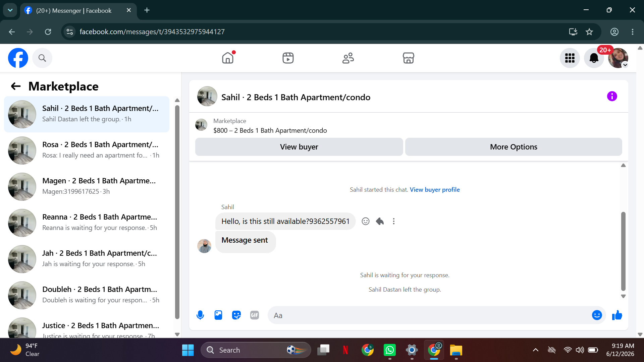Go back using the Marketplace back arrow
Image resolution: width=644 pixels, height=362 pixels.
click(x=16, y=86)
